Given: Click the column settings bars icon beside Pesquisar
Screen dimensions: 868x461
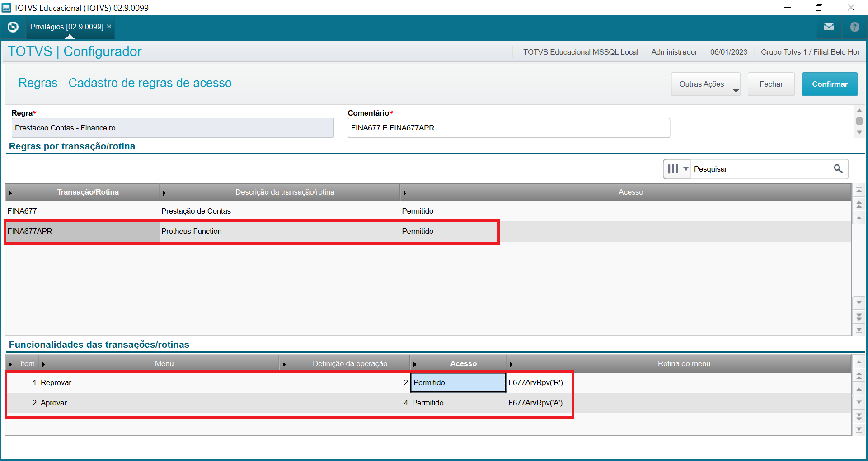Looking at the screenshot, I should coord(673,169).
